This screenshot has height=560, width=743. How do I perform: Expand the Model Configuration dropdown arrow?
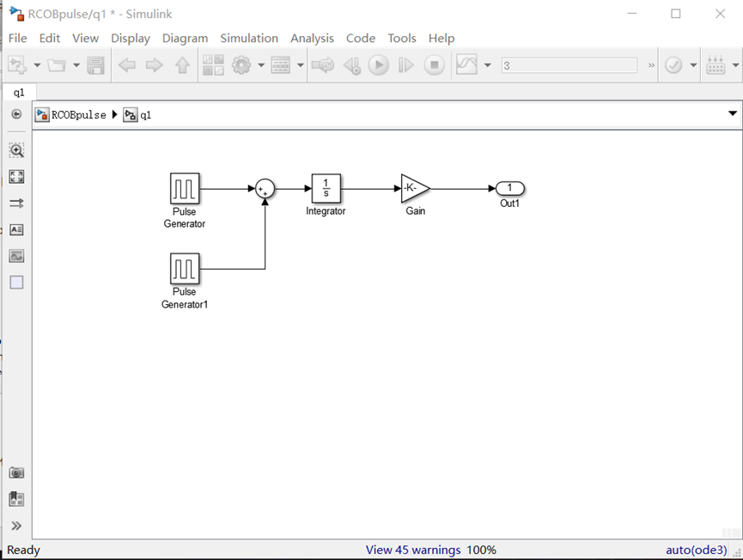[x=260, y=65]
